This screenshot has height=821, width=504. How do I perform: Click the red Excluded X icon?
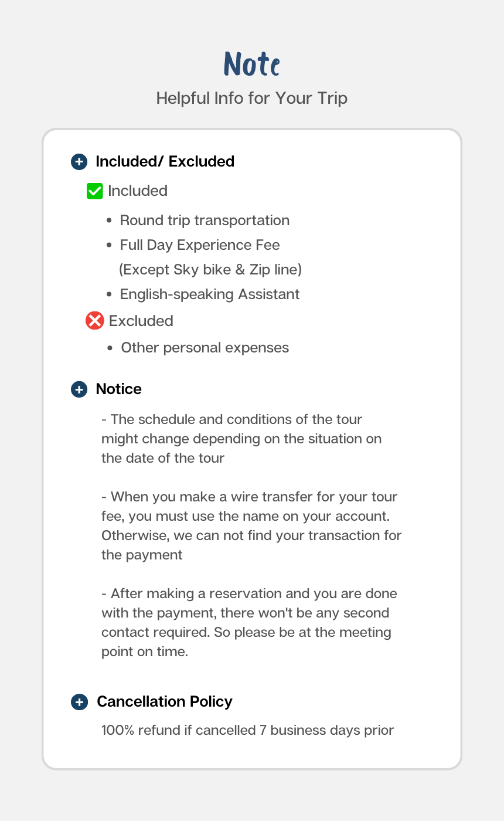point(94,321)
